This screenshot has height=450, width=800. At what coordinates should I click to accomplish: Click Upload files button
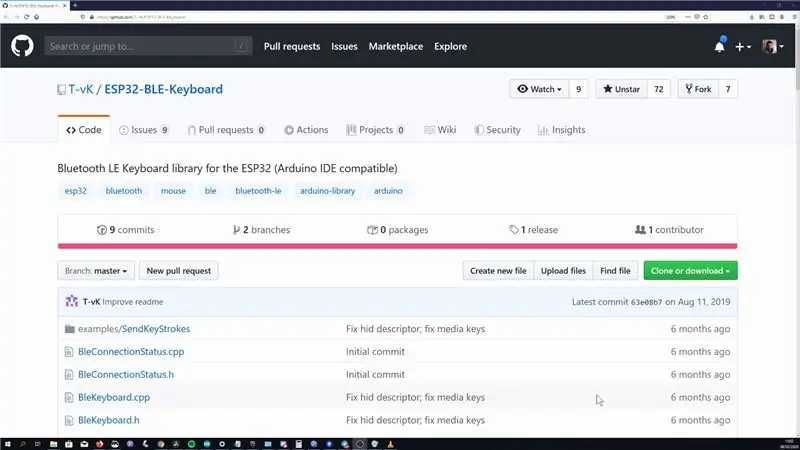click(563, 270)
